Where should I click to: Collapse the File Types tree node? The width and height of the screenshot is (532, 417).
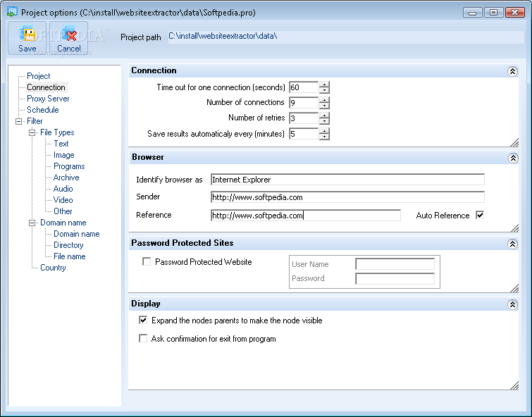pos(32,132)
